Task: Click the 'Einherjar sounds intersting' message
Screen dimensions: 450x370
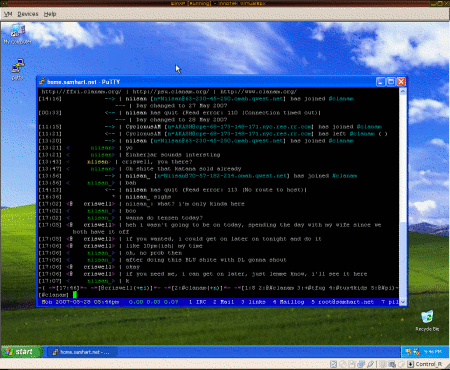Action: pyautogui.click(x=173, y=155)
